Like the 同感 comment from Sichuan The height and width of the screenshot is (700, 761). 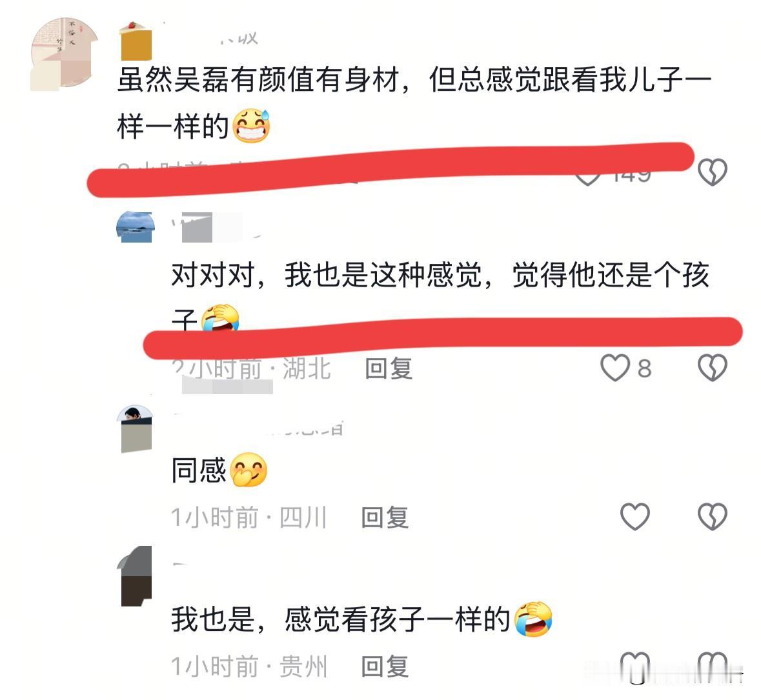635,516
